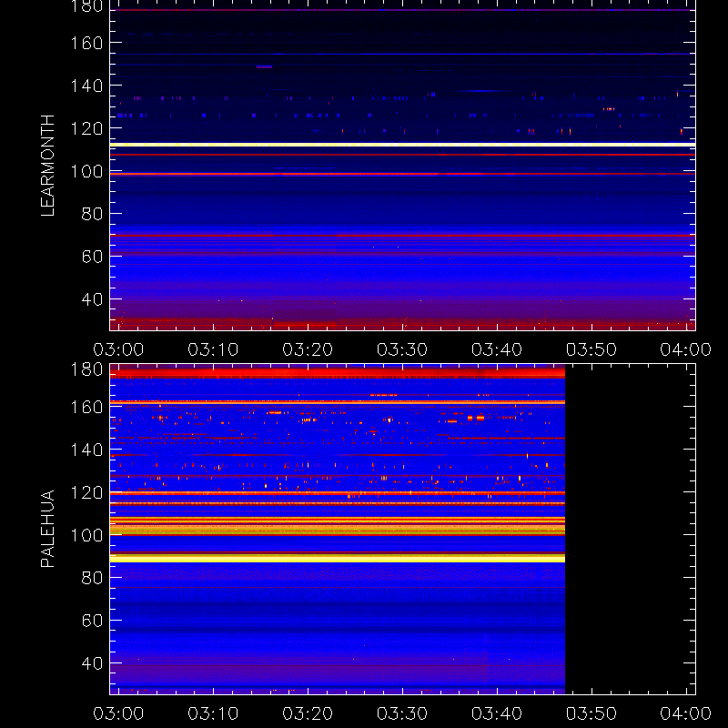Click 03:00 time label under PALEHUA plot
The width and height of the screenshot is (728, 728).
pyautogui.click(x=118, y=713)
